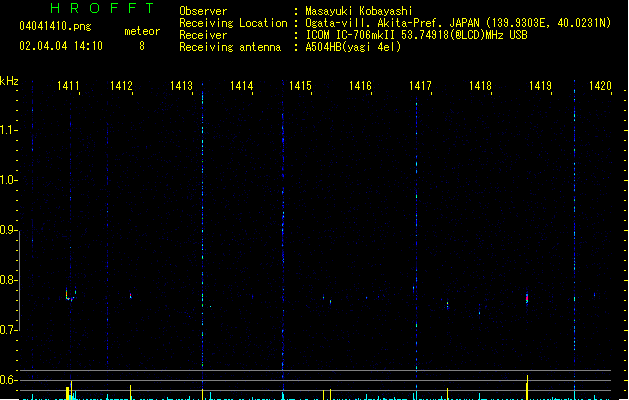This screenshot has height=400, width=629.
Task: Click the Receiving antenna label
Action: [230, 47]
